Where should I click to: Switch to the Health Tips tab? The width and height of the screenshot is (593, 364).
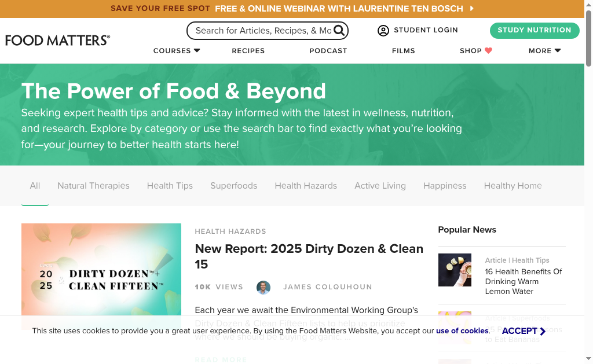pos(170,186)
